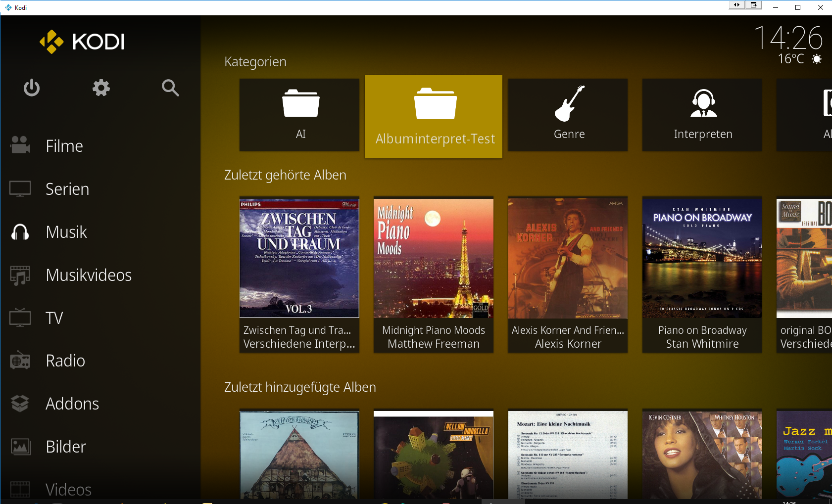Click the TV set icon
Image resolution: width=832 pixels, height=504 pixels.
tap(20, 318)
